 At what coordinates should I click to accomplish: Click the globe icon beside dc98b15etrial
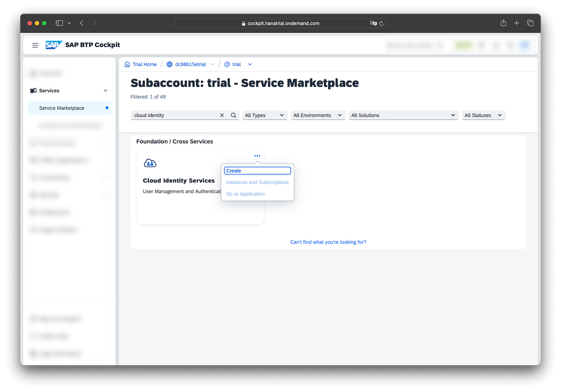pyautogui.click(x=169, y=64)
